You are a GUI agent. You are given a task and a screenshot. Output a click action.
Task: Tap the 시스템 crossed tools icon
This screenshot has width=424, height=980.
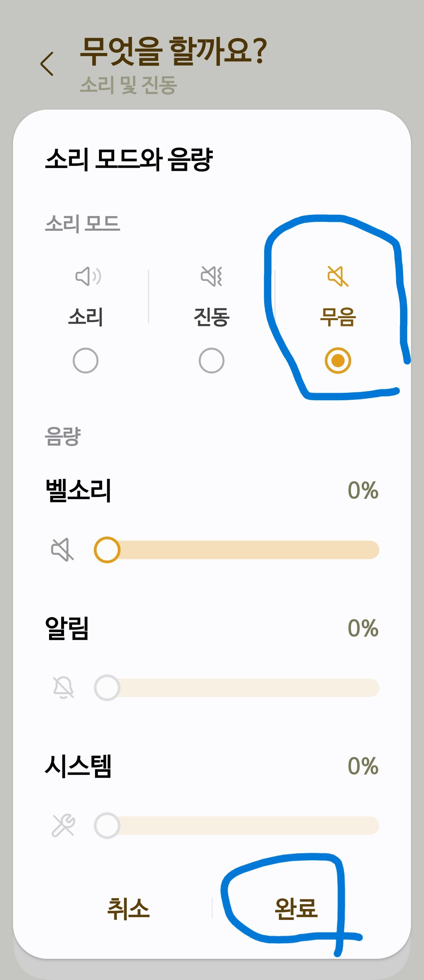tap(63, 825)
